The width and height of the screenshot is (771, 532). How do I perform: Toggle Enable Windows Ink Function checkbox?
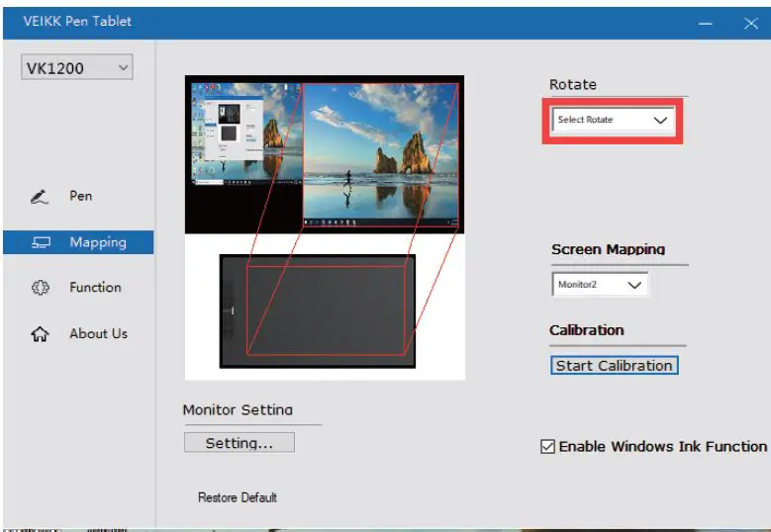(547, 447)
